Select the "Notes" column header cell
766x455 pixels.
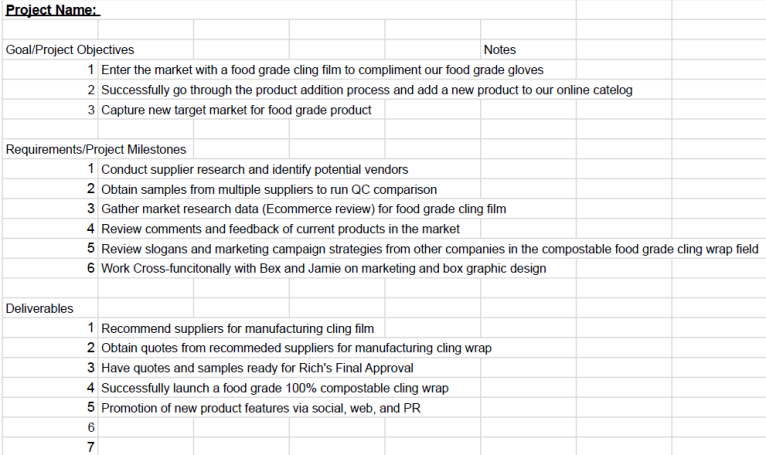[499, 49]
